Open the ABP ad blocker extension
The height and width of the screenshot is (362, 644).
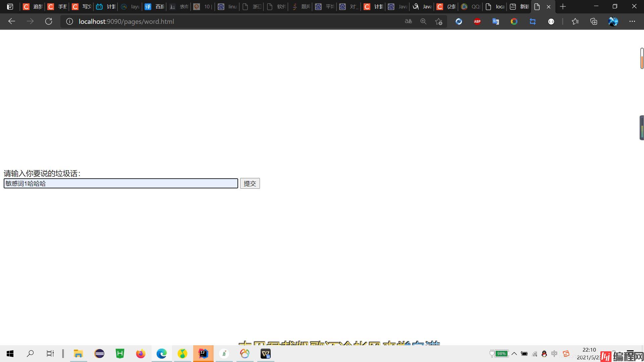click(477, 21)
